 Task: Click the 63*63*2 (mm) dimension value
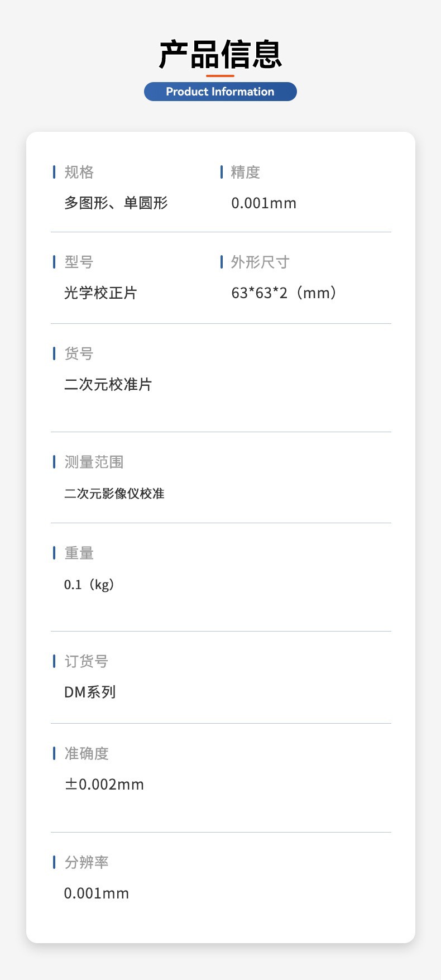click(x=285, y=293)
